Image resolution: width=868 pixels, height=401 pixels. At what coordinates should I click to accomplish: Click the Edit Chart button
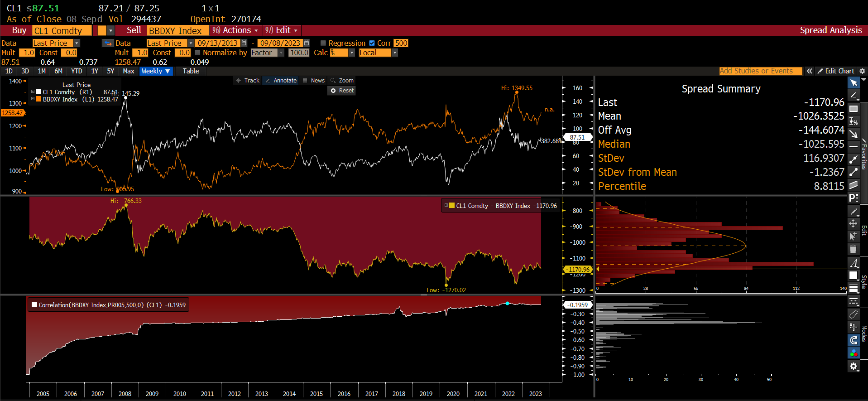(x=836, y=71)
